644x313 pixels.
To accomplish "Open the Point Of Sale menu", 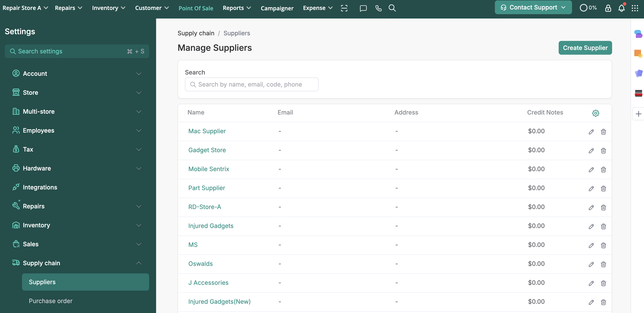I will pyautogui.click(x=196, y=8).
